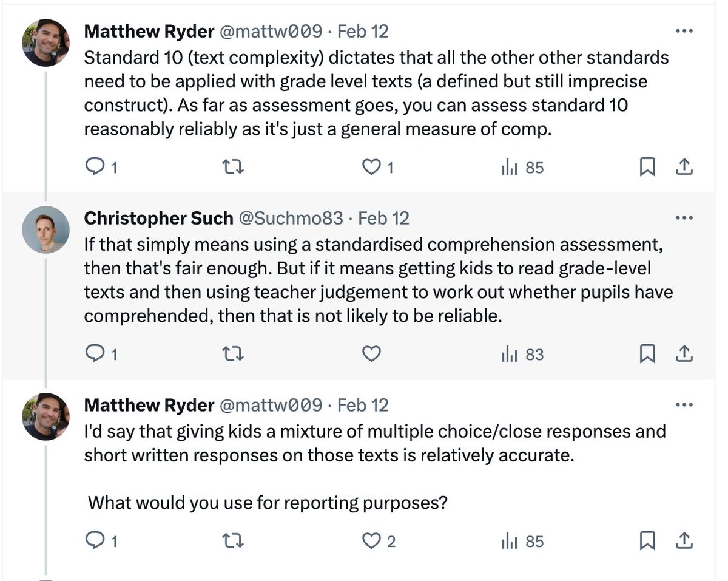This screenshot has width=728, height=581.
Task: Reply to Christopher Such's tweet
Action: [101, 354]
